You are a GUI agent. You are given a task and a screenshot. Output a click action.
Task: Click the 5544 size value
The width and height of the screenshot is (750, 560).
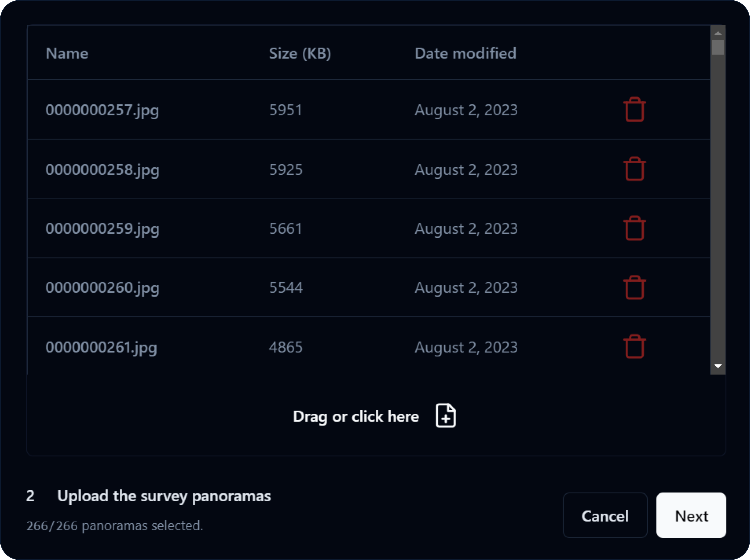[286, 288]
